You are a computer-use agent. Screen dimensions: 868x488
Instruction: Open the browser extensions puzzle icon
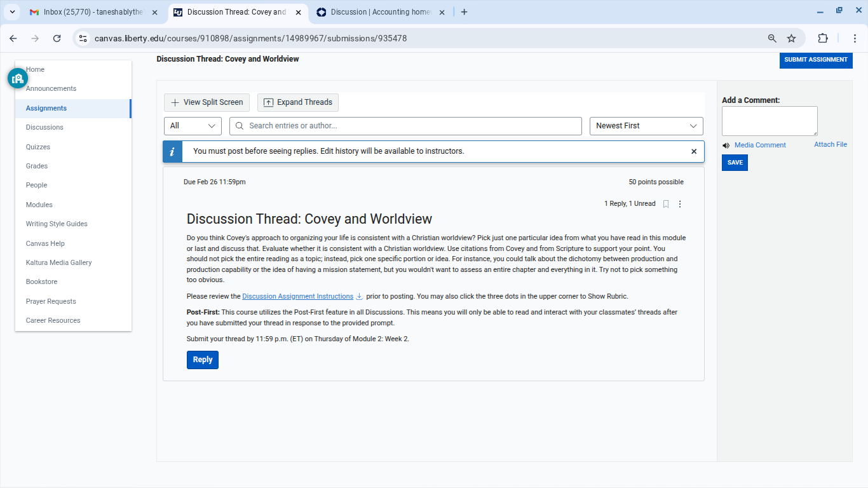coord(823,38)
